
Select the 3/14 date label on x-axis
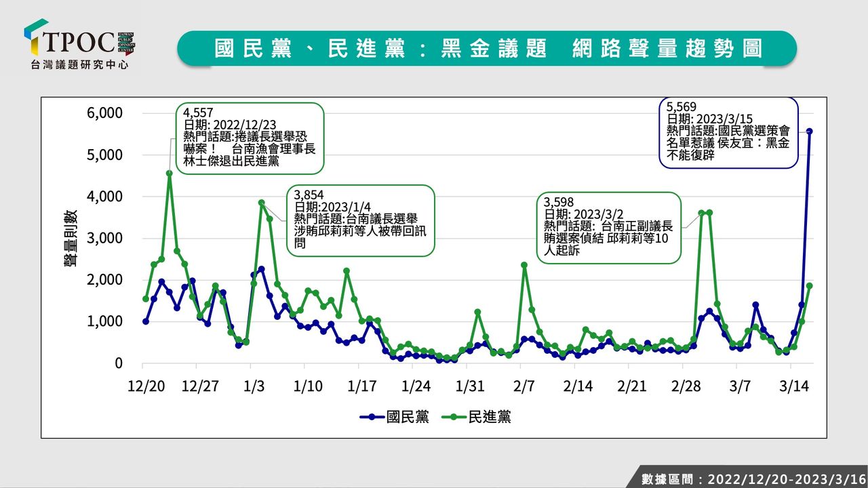[x=794, y=386]
